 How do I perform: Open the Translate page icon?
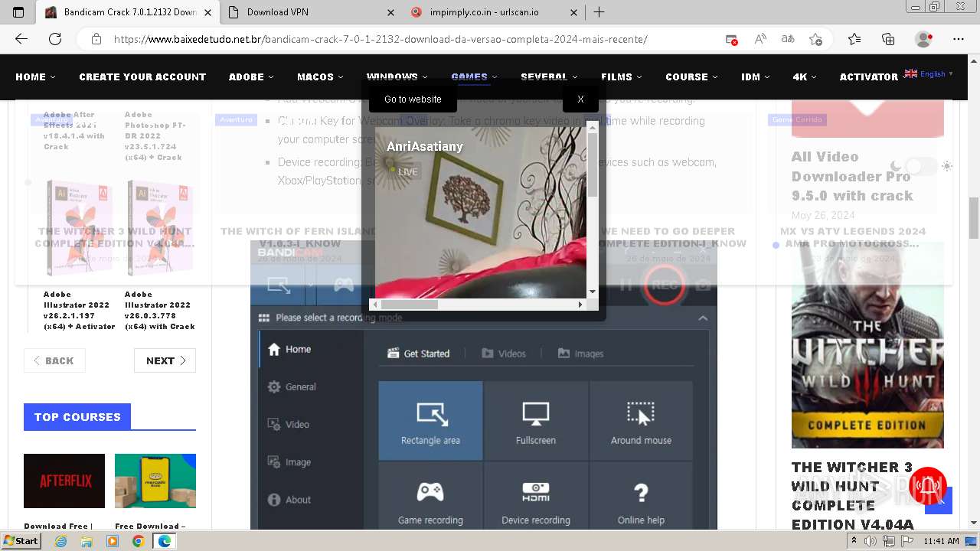(x=787, y=39)
